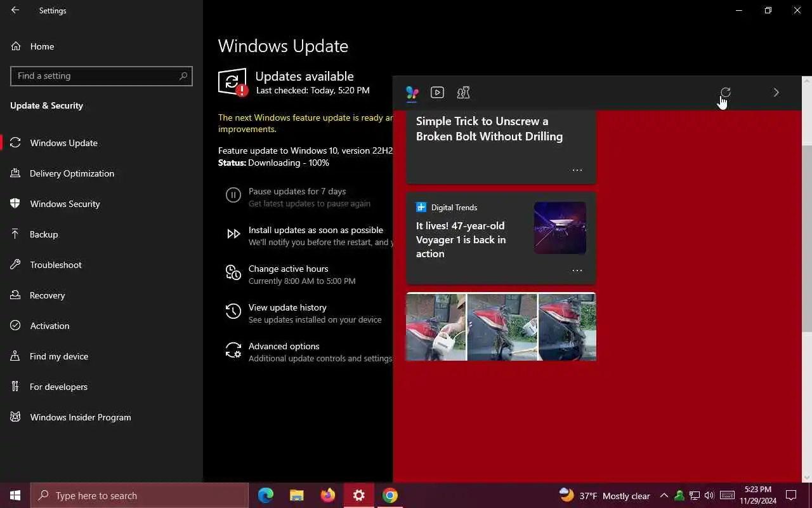Click the Backup upload arrow icon

click(x=16, y=234)
